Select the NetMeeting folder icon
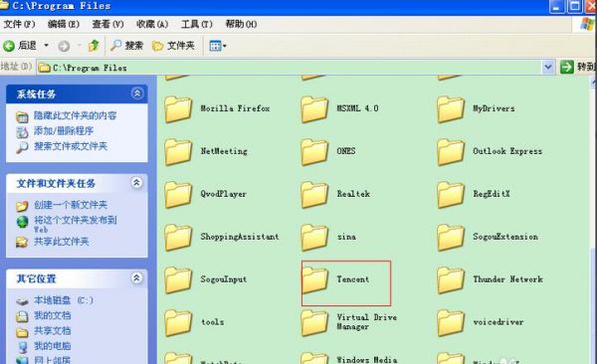The height and width of the screenshot is (364, 597). pyautogui.click(x=178, y=152)
